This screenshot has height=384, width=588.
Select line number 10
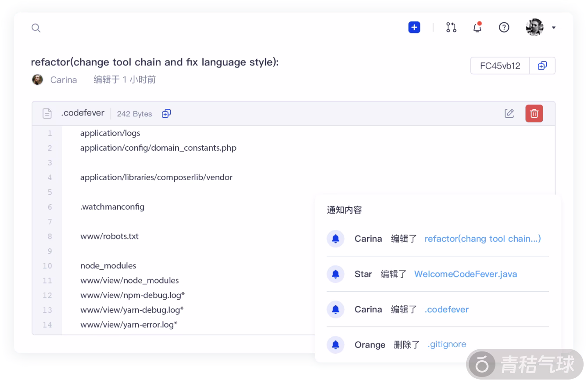47,266
